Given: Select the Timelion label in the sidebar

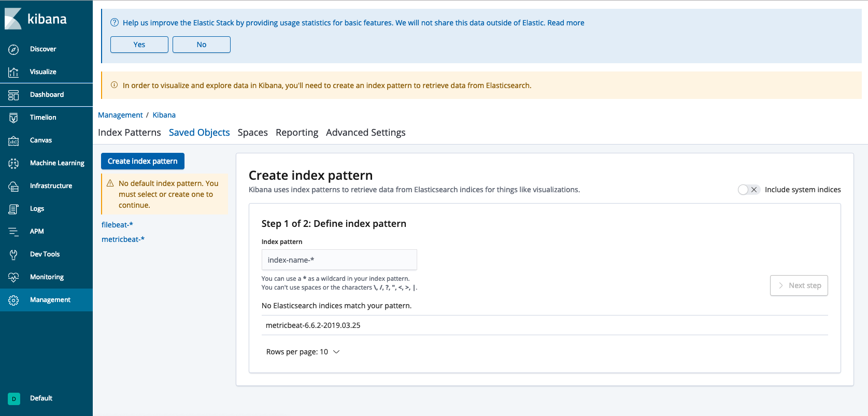Looking at the screenshot, I should tap(43, 117).
